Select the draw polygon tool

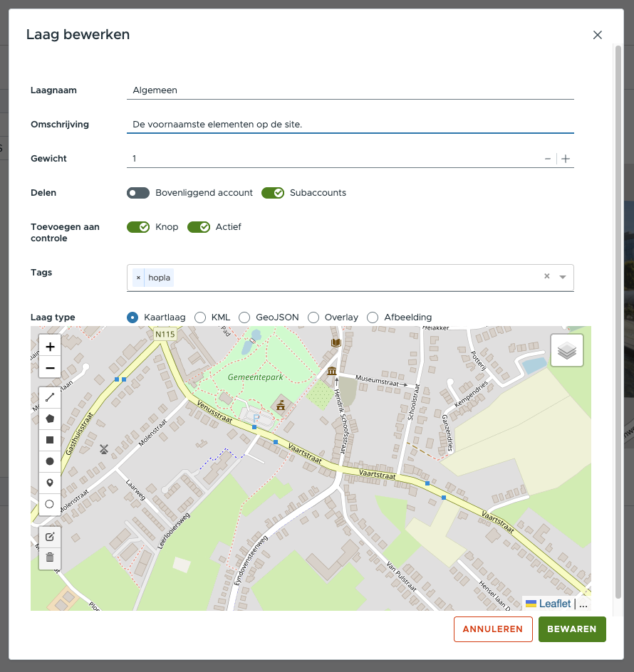tap(50, 419)
